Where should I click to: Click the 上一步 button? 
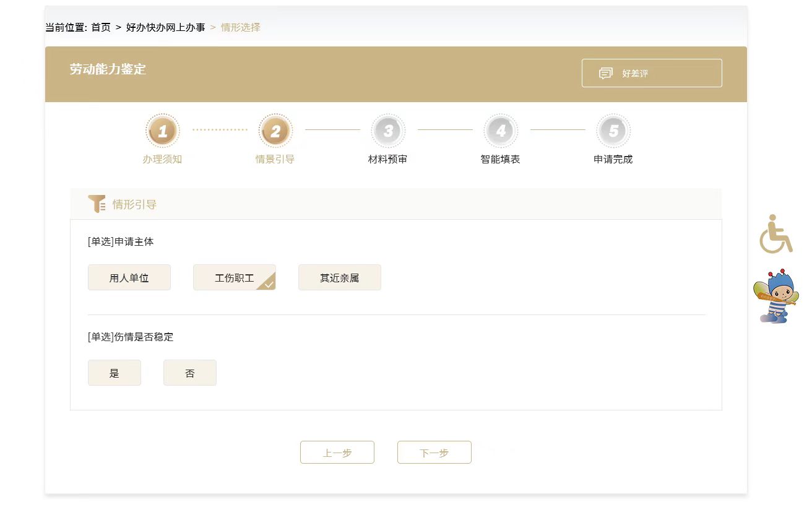337,453
